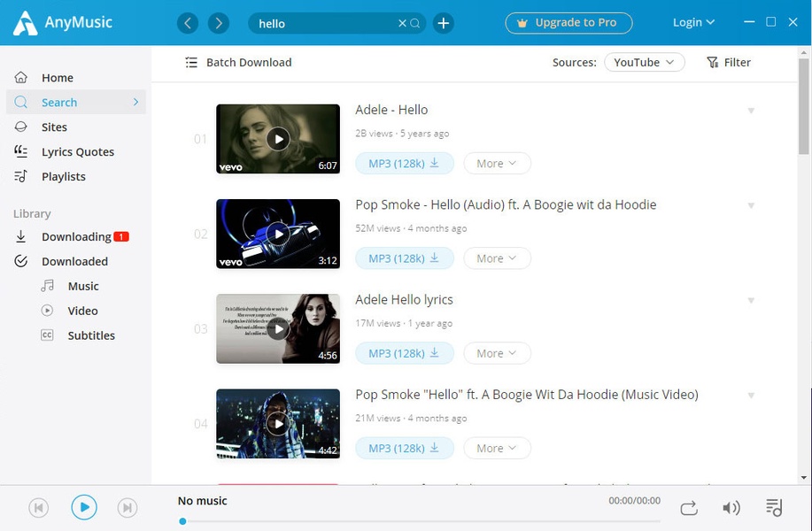Mute with the volume speaker icon
Viewport: 812px width, 531px height.
pos(731,508)
